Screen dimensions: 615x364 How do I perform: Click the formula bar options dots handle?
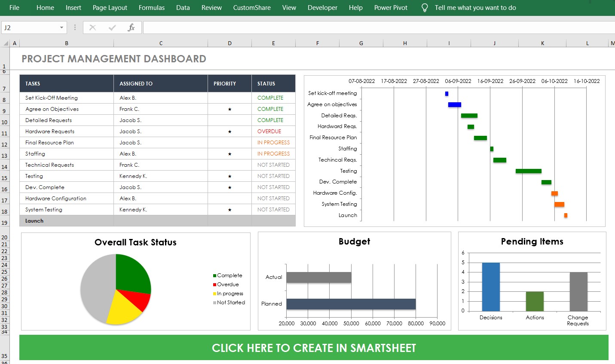75,28
